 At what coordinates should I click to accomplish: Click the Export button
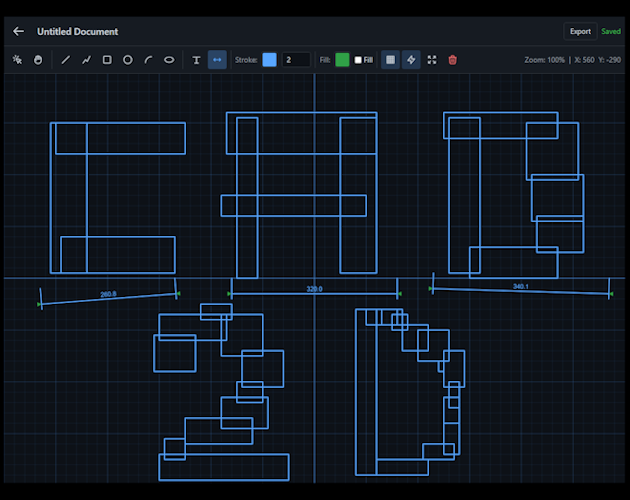(580, 31)
